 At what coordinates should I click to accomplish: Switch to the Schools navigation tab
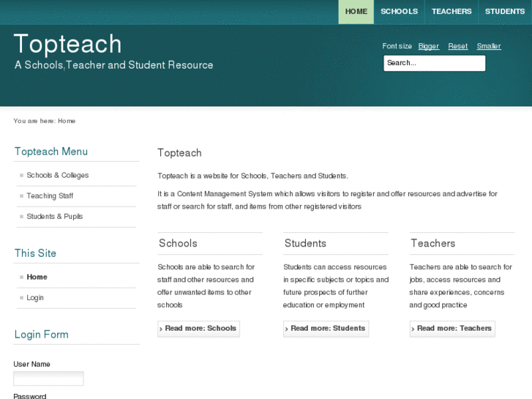click(399, 12)
